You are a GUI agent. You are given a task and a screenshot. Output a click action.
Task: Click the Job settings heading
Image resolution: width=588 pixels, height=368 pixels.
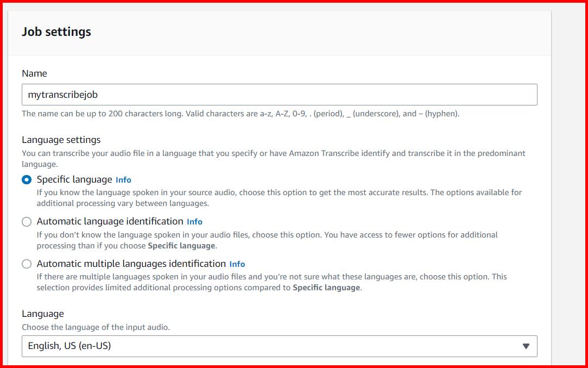[56, 32]
